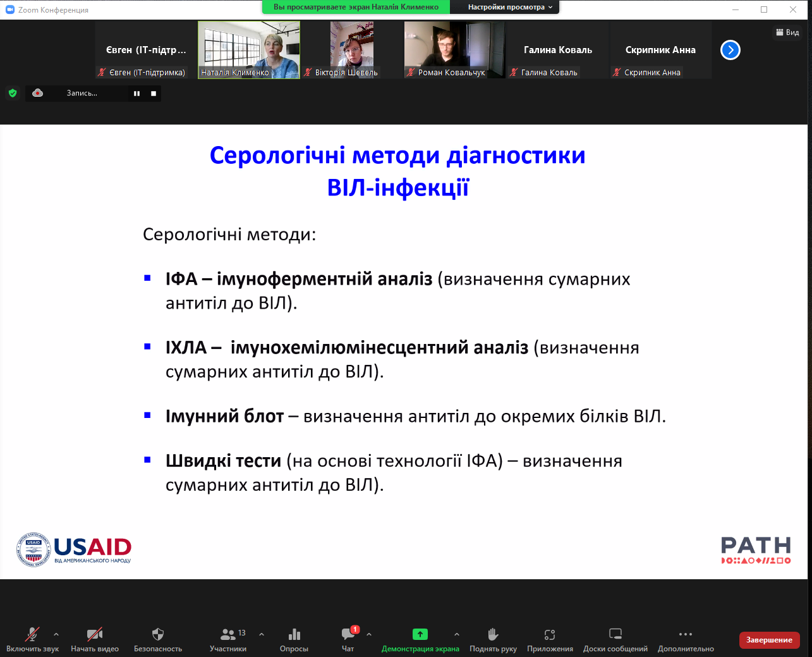Stop the recording
The height and width of the screenshot is (657, 812).
click(x=154, y=94)
